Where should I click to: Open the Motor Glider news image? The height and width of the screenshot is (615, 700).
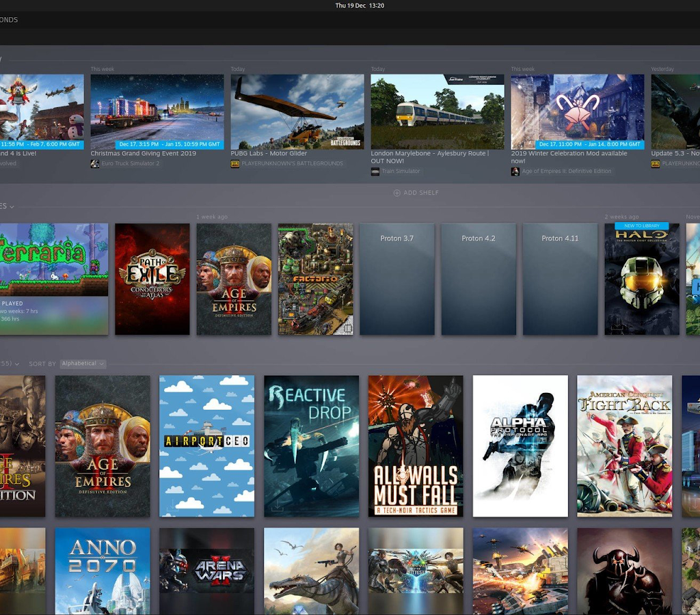point(297,111)
